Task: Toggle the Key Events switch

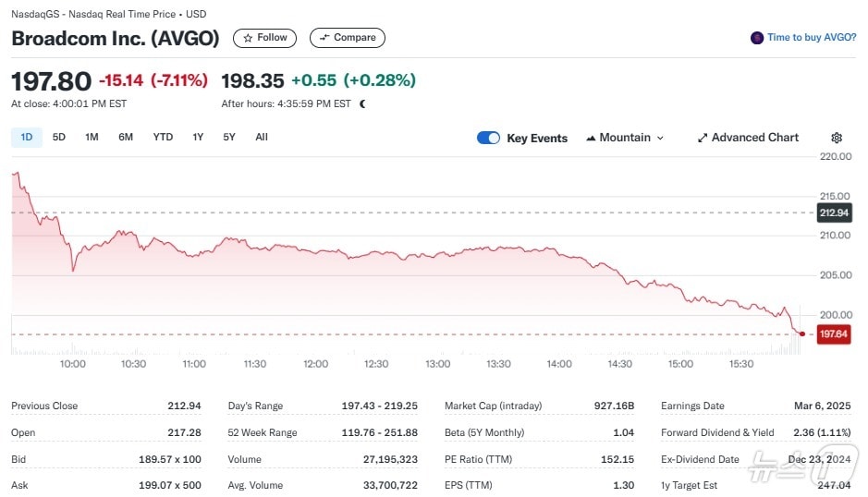Action: point(488,138)
